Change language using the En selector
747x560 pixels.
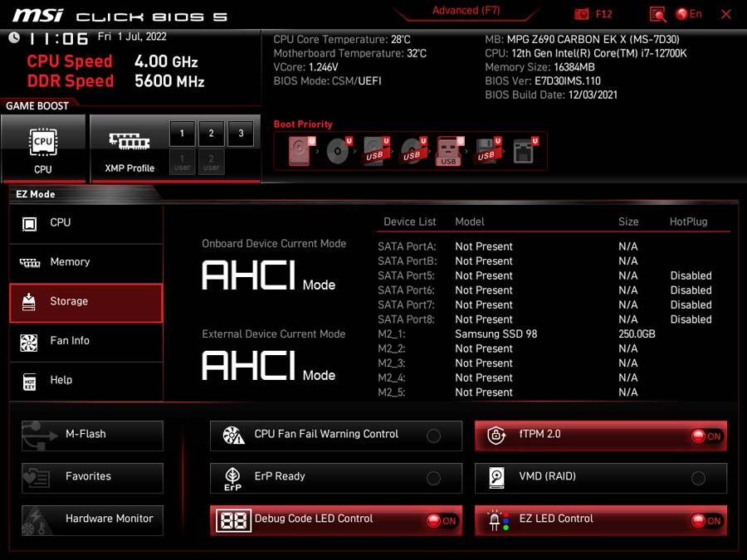689,14
